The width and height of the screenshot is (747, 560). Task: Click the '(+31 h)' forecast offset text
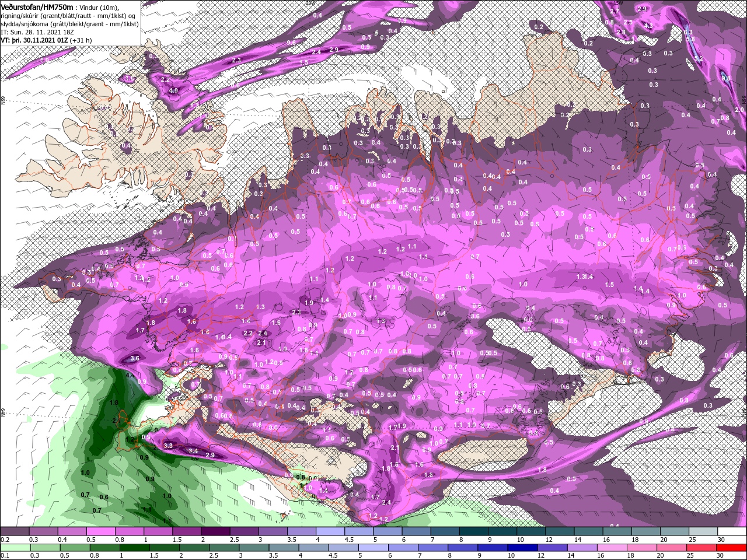coord(81,40)
